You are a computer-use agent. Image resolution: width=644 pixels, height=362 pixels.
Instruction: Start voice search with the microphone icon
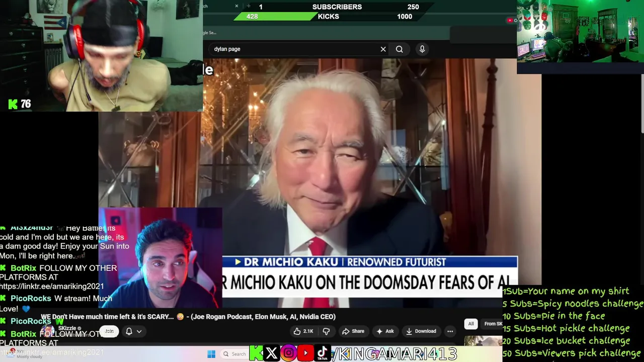pos(422,49)
